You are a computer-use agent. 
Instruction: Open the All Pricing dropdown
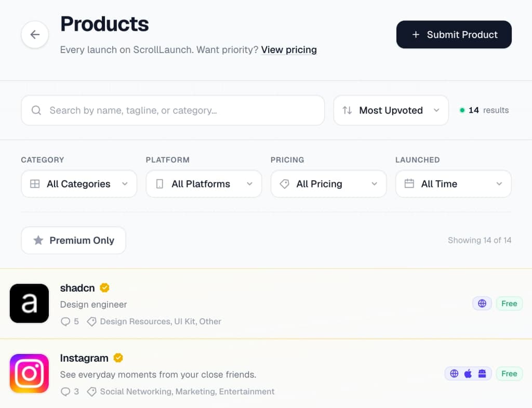pyautogui.click(x=328, y=183)
